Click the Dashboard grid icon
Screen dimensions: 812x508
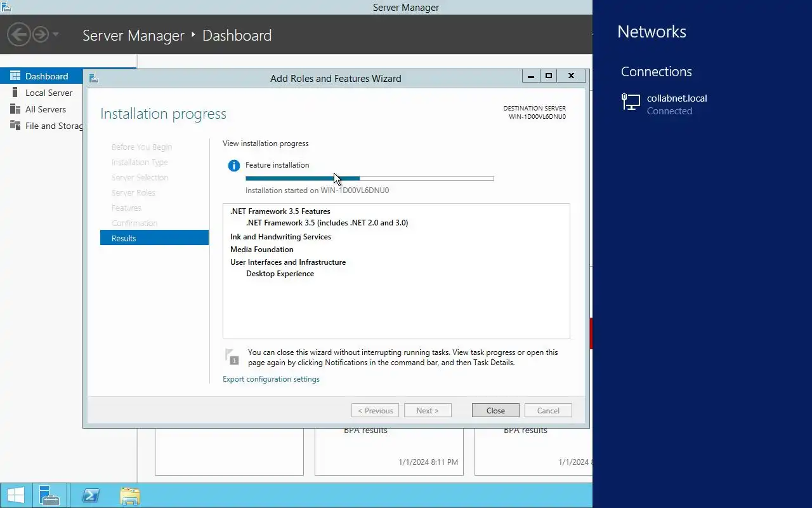15,76
